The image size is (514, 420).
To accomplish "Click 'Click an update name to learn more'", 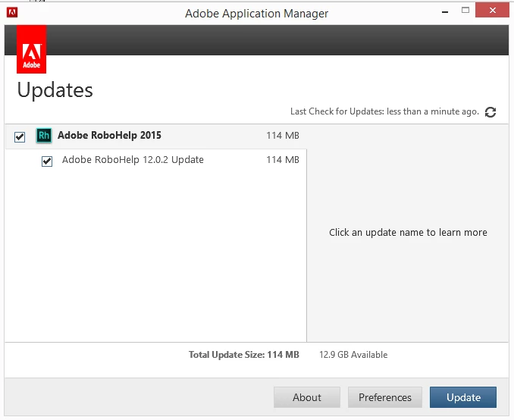I will click(x=408, y=233).
